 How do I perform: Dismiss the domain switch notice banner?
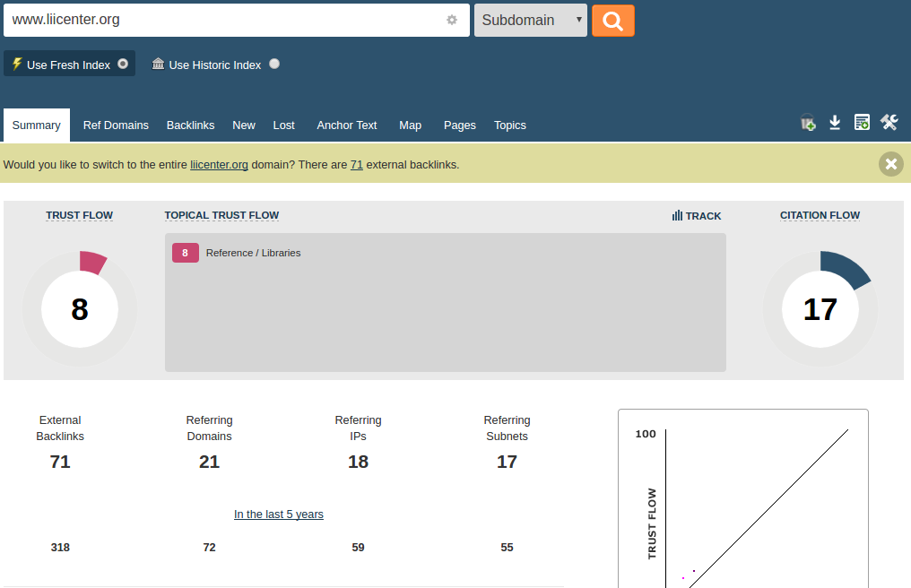[890, 164]
